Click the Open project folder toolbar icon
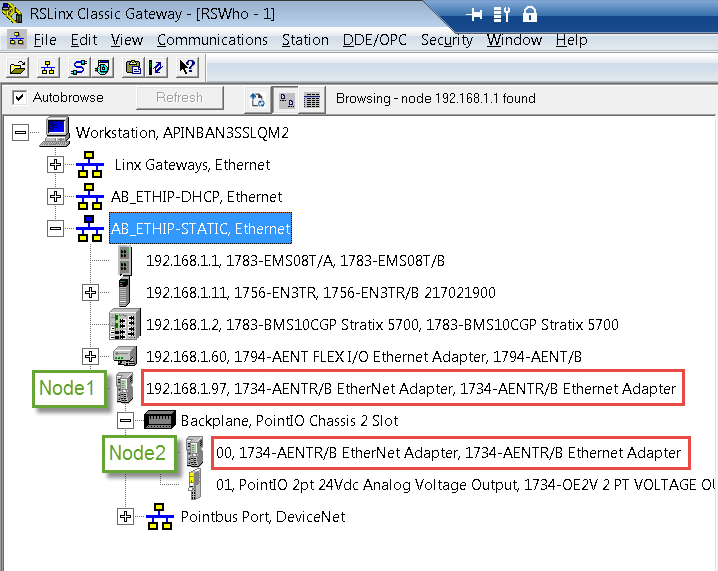 click(18, 68)
